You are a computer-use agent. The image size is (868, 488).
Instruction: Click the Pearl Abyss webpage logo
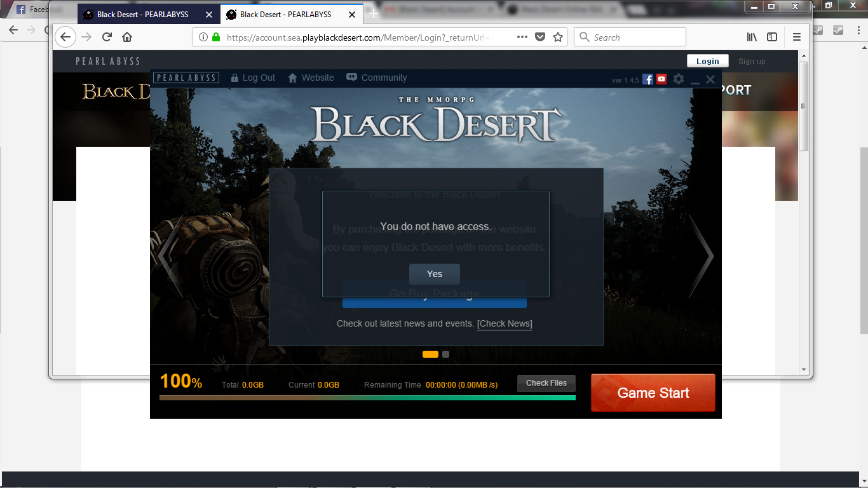tap(108, 61)
